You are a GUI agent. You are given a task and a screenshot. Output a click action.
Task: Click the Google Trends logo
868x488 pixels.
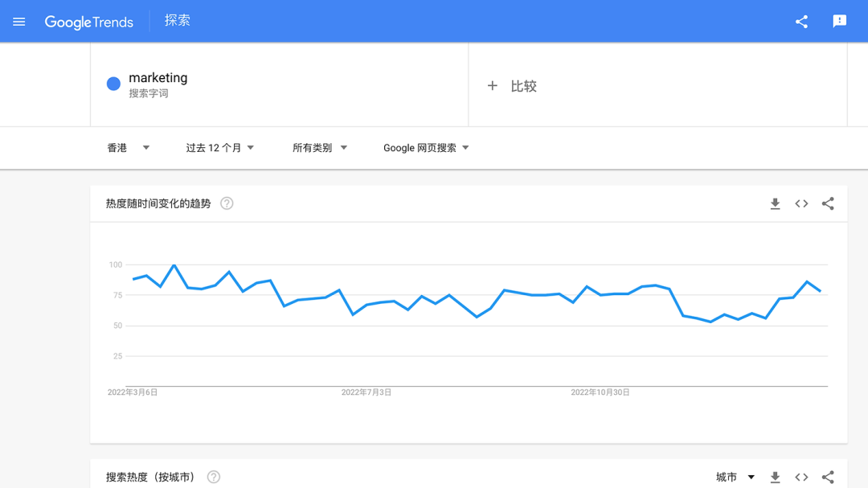tap(89, 22)
